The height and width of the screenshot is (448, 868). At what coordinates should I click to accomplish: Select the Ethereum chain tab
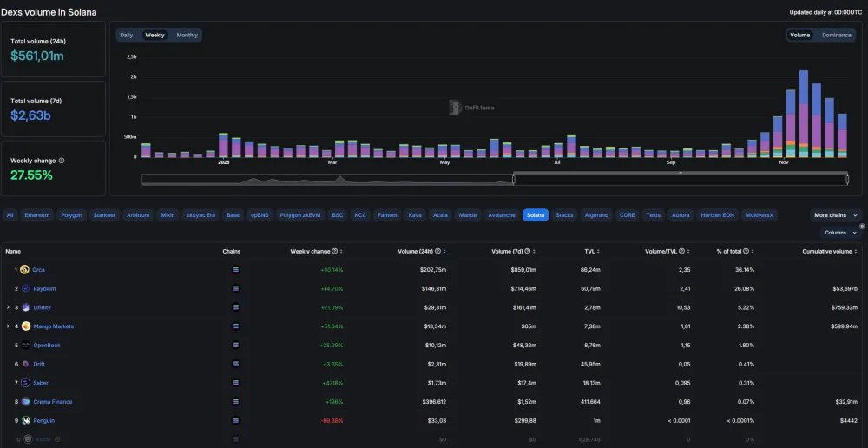[37, 214]
